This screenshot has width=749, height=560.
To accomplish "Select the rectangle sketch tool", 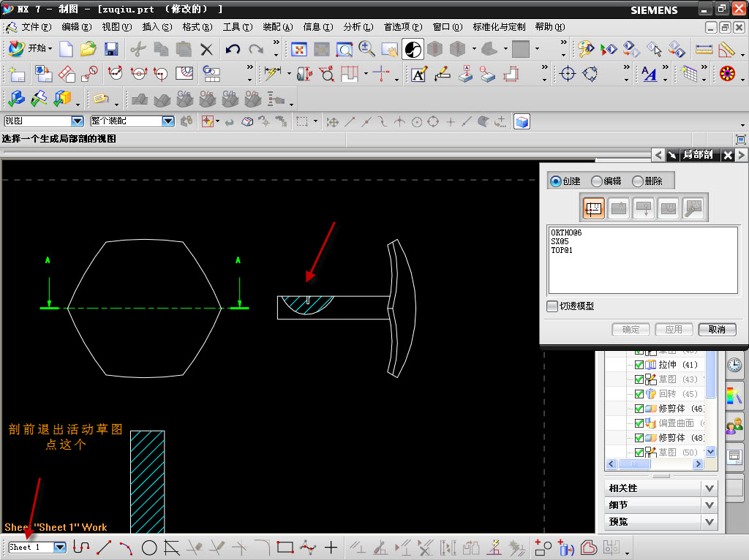I will click(x=285, y=547).
